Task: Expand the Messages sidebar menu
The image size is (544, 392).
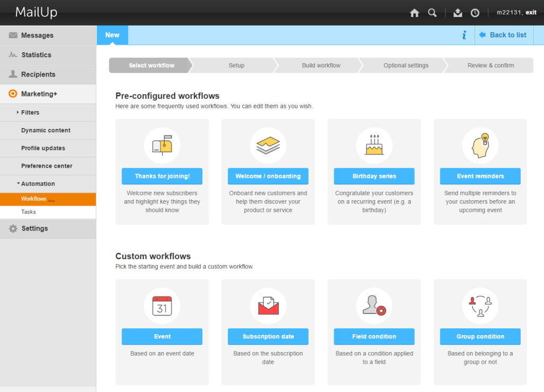Action: (x=37, y=36)
